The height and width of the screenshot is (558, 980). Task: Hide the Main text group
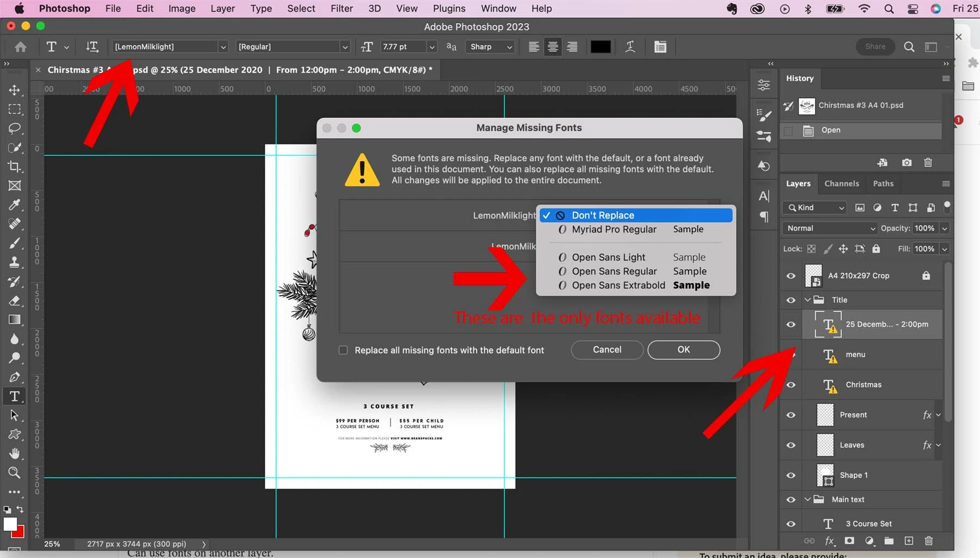(791, 500)
